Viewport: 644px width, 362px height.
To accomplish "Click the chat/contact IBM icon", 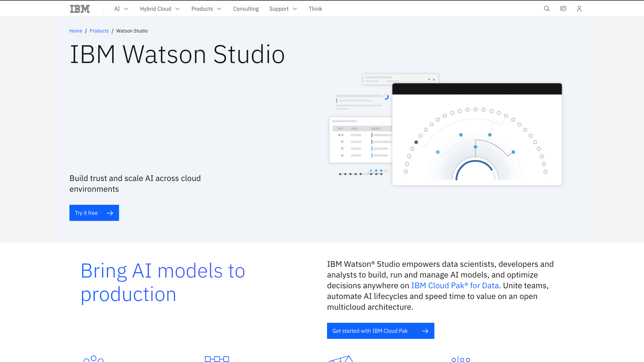I will coord(563,9).
